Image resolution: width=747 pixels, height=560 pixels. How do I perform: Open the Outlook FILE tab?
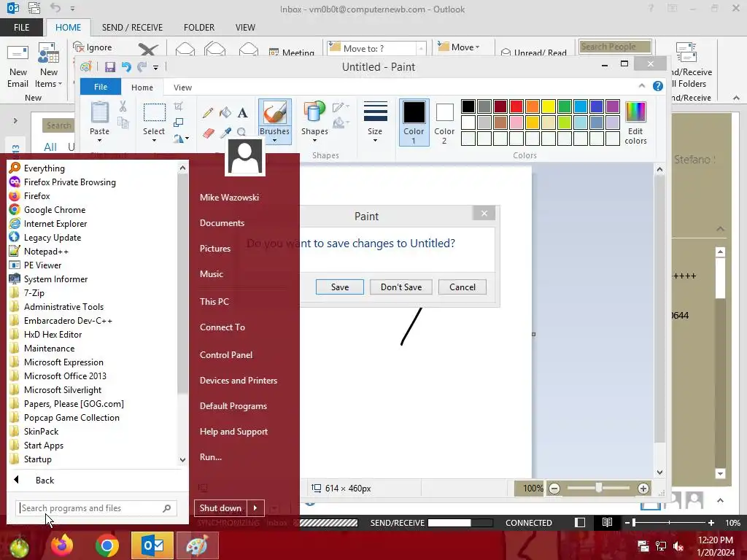21,28
